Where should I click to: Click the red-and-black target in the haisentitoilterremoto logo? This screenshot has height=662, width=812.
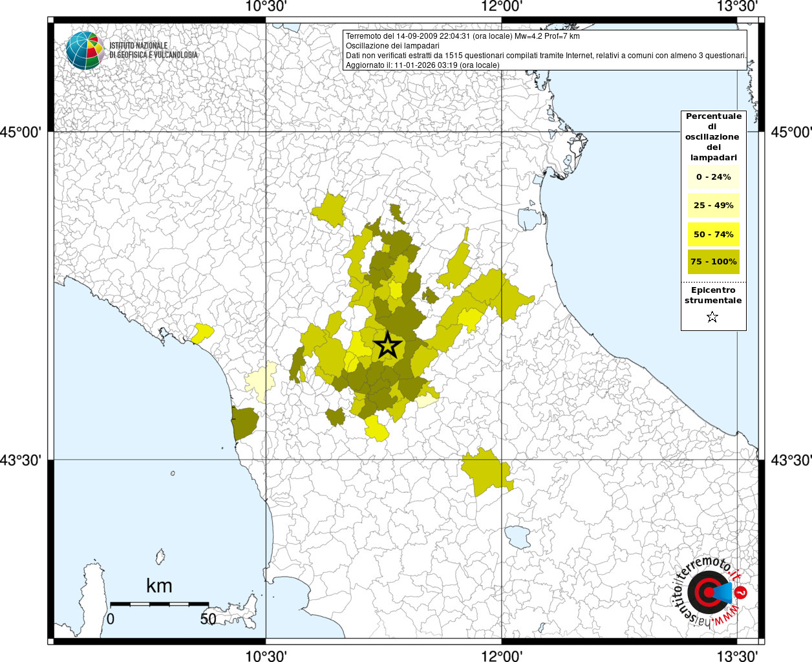[x=707, y=592]
